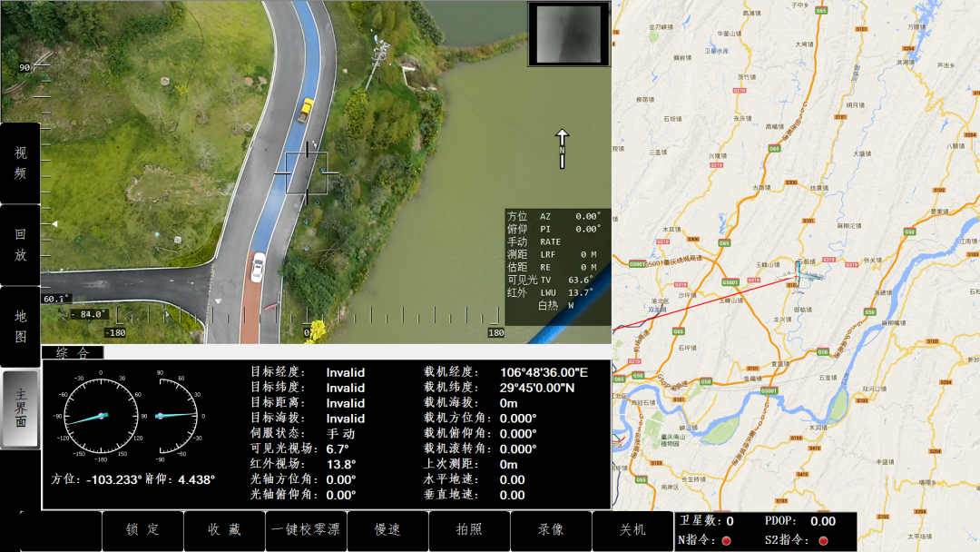The height and width of the screenshot is (552, 980).
Task: Click the 木耳镇 label on the map
Action: point(671,230)
